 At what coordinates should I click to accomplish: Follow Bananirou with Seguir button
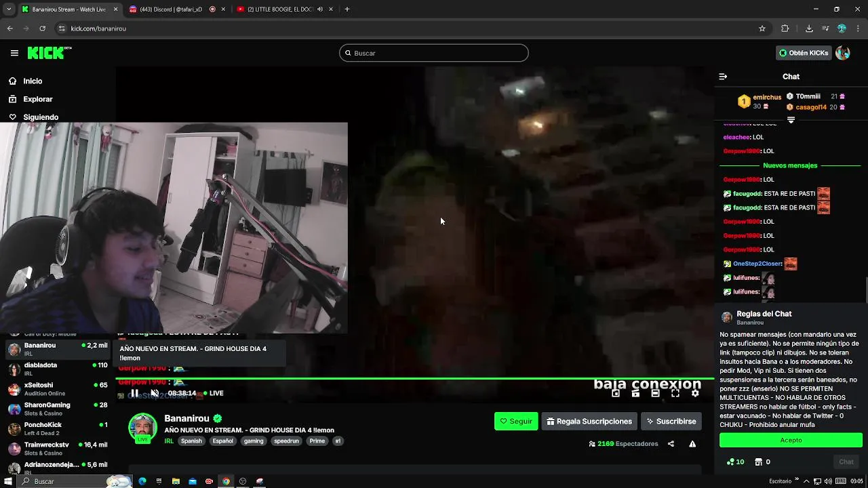[516, 421]
